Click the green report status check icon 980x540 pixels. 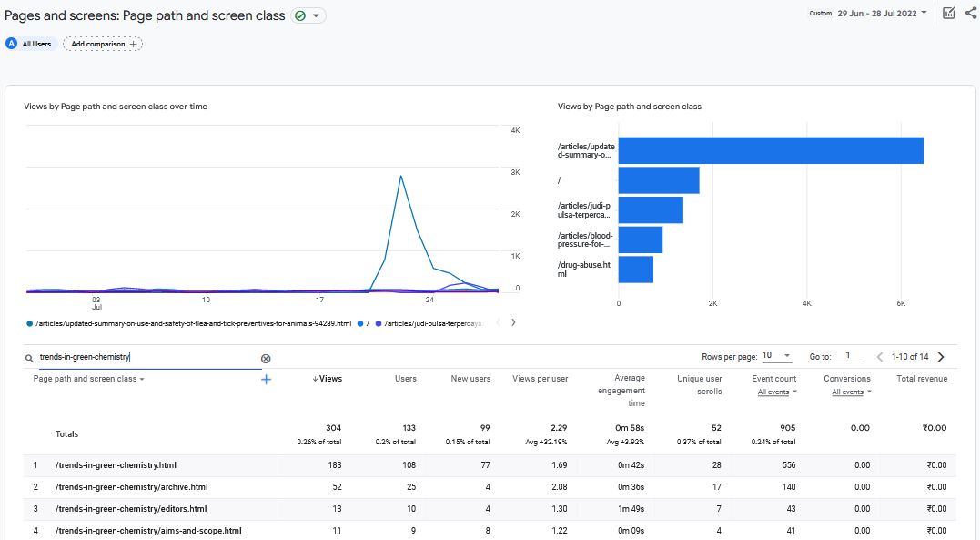[x=300, y=15]
